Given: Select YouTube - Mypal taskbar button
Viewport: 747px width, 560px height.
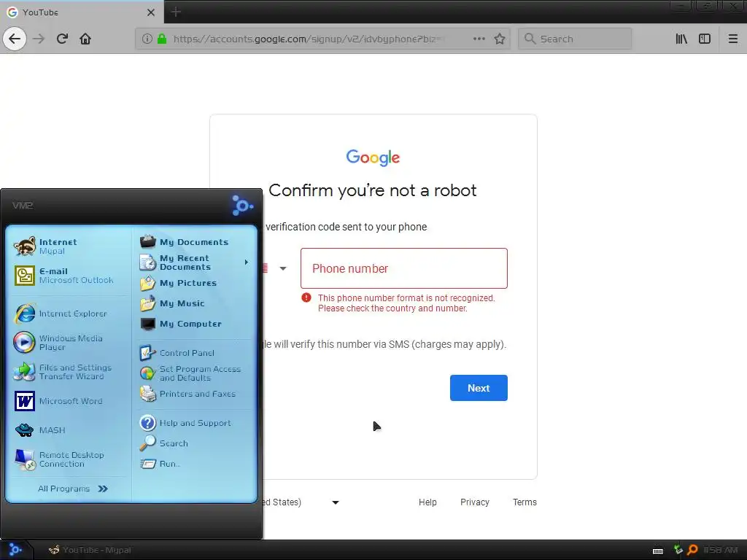Looking at the screenshot, I should (90, 550).
